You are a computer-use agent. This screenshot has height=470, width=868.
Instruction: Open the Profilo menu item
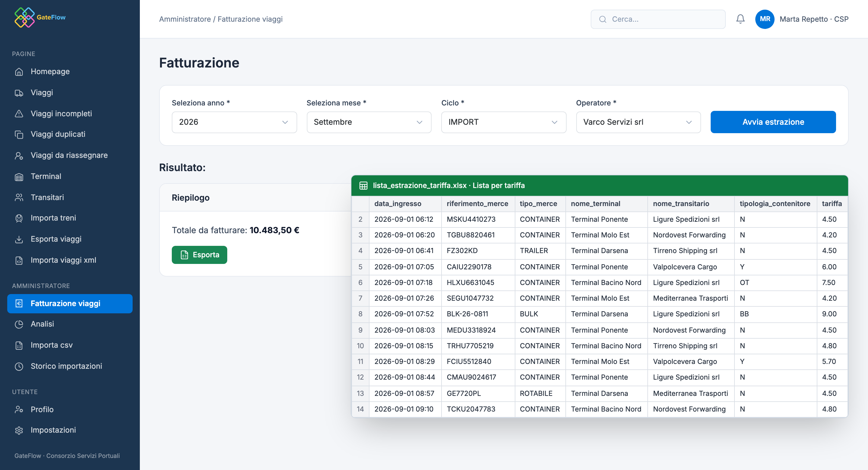point(70,409)
